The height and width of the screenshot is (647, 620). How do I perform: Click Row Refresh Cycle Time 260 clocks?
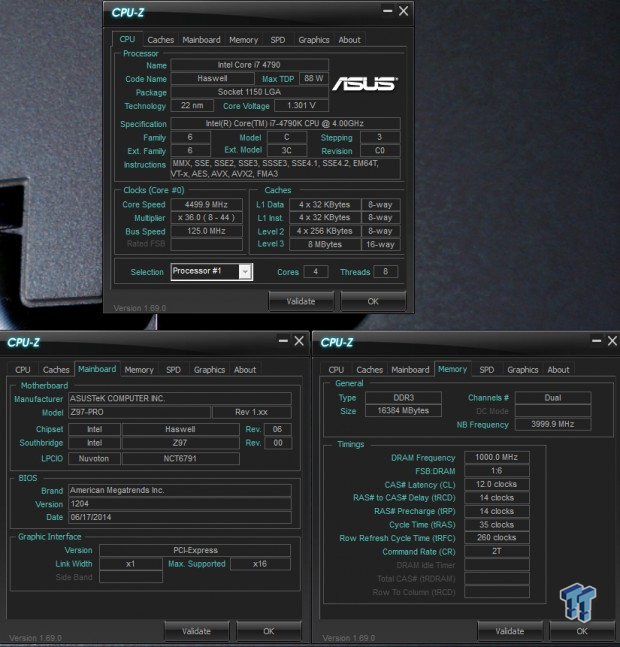click(x=497, y=538)
